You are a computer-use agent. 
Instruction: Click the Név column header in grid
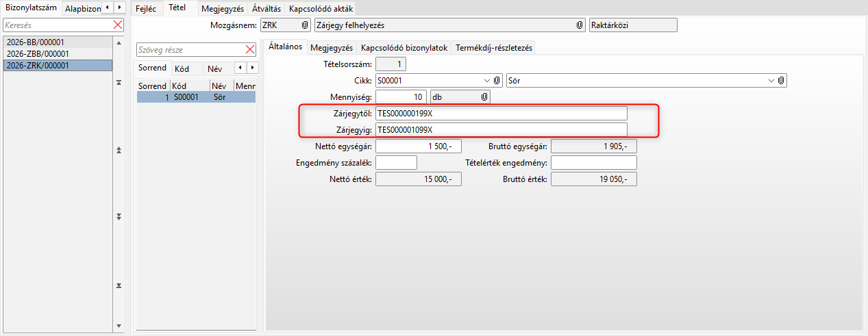click(x=221, y=86)
